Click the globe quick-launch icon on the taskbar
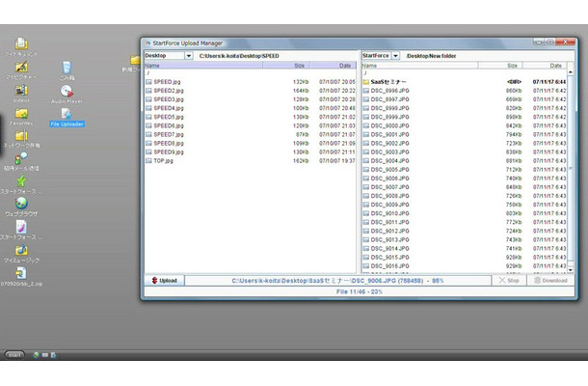The height and width of the screenshot is (386, 588). [x=37, y=355]
